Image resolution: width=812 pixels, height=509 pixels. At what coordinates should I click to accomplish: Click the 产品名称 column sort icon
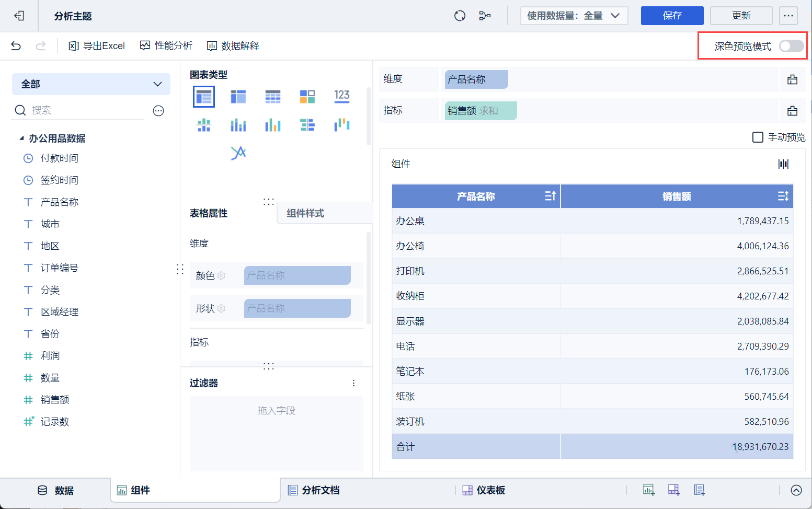click(x=550, y=196)
